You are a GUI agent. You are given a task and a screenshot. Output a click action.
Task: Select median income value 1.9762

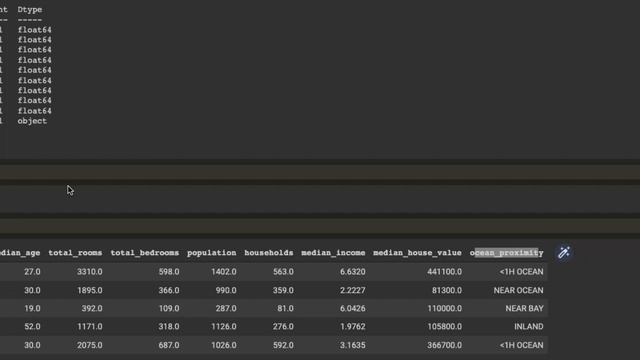click(x=353, y=327)
